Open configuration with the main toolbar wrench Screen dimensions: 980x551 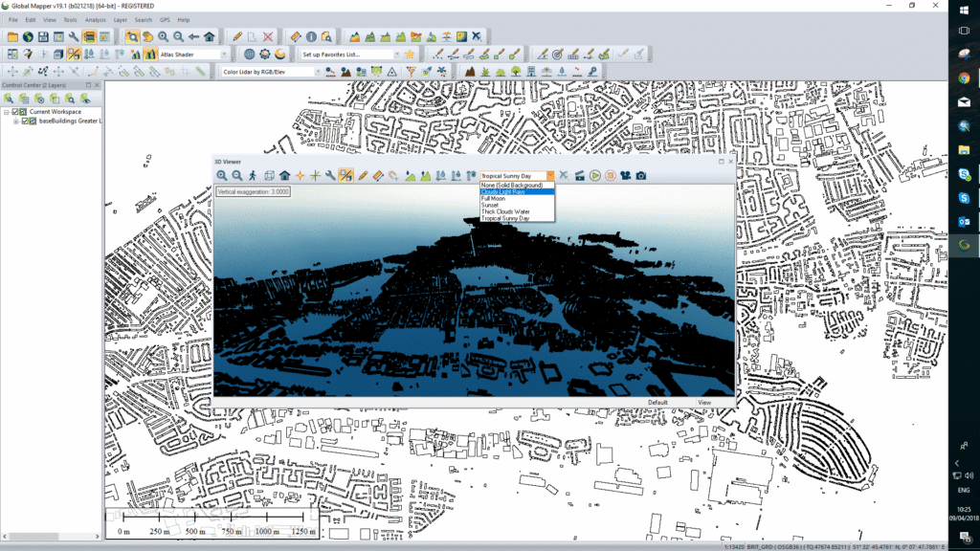[x=74, y=37]
